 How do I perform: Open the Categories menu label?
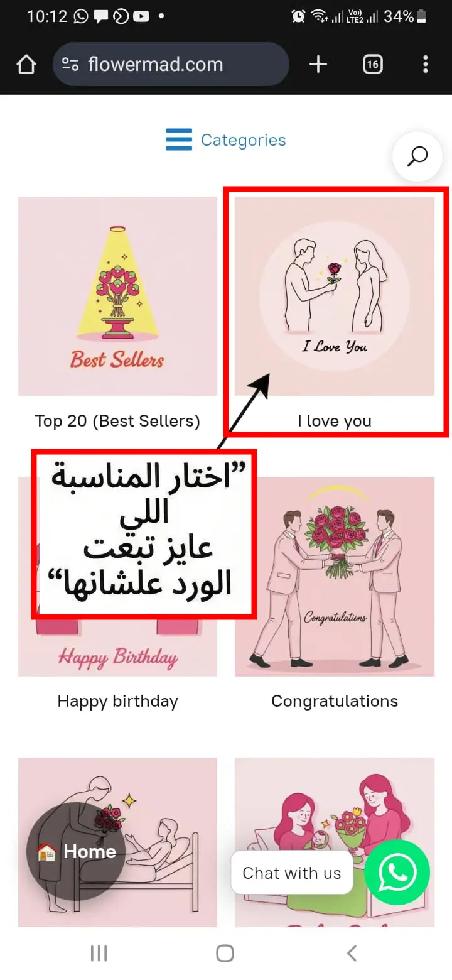click(244, 140)
